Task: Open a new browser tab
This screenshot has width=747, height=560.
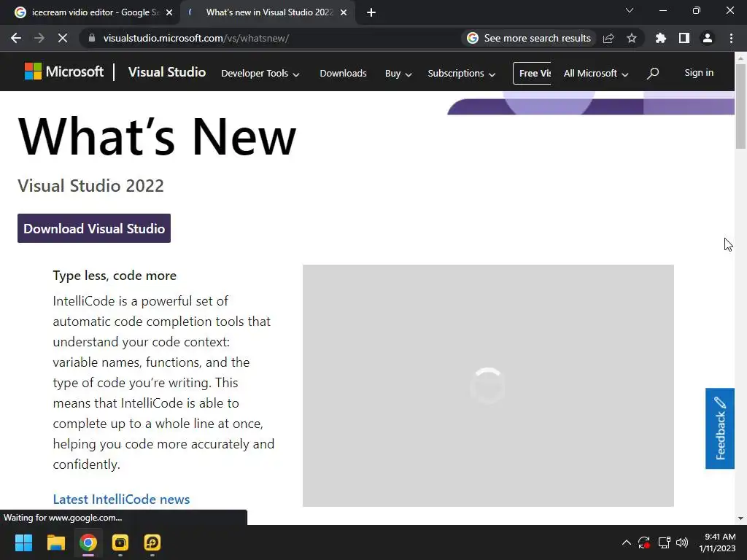Action: (x=371, y=12)
